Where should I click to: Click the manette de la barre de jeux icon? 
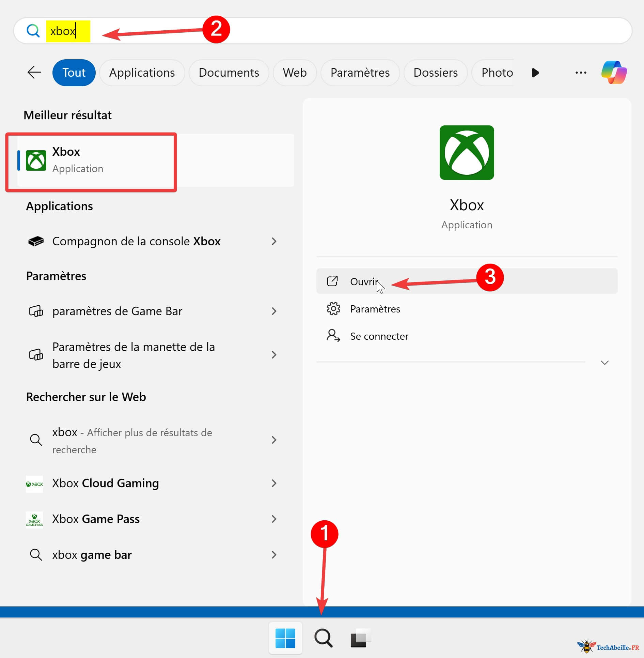click(x=36, y=355)
